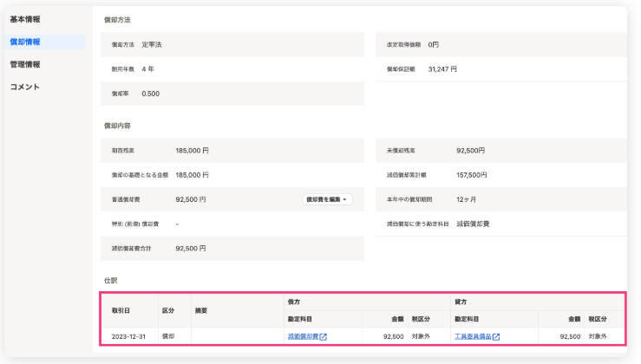Click the 取引日 column header

pyautogui.click(x=121, y=310)
